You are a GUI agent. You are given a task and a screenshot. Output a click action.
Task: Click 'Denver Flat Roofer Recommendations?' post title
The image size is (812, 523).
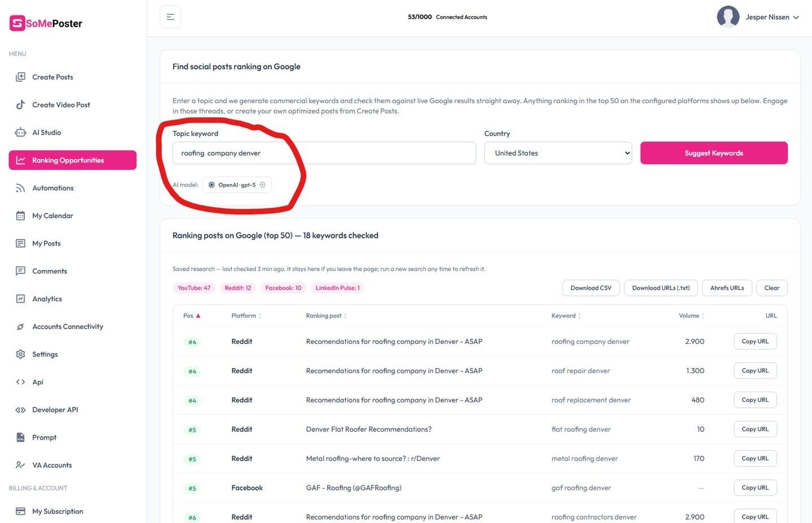(x=369, y=429)
